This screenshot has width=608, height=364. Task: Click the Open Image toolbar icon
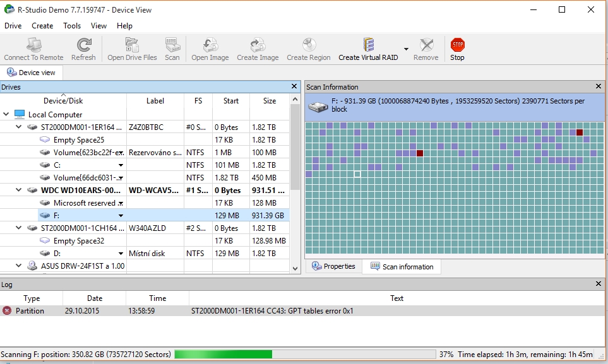pyautogui.click(x=210, y=45)
